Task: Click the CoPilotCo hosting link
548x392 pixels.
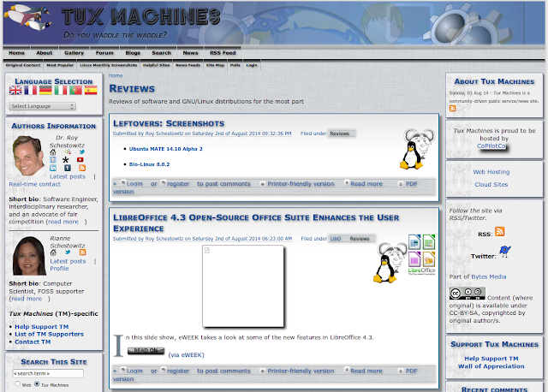Action: click(492, 146)
